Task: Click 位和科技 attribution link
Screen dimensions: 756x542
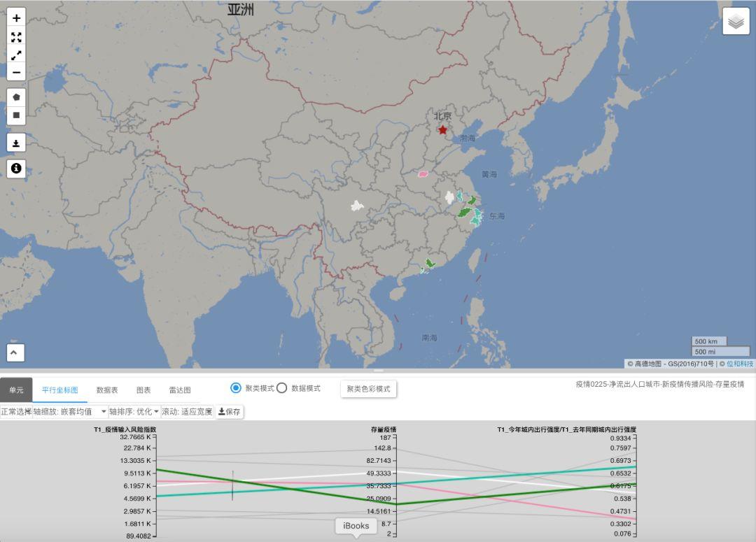Action: point(740,364)
